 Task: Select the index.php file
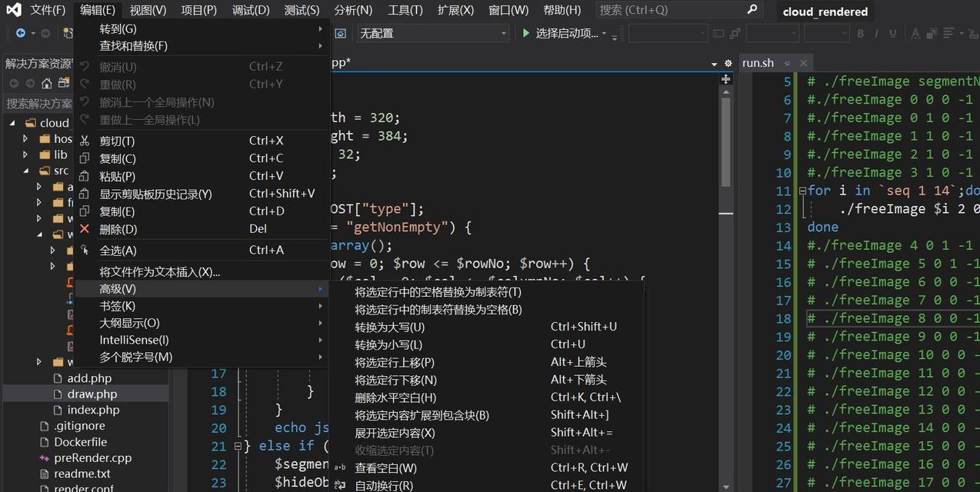pyautogui.click(x=93, y=410)
